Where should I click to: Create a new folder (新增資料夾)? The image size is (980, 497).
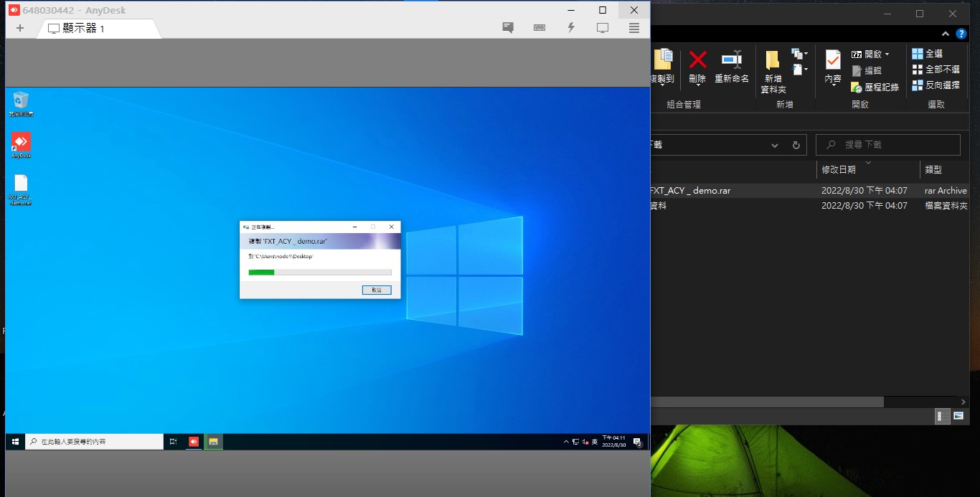pyautogui.click(x=773, y=72)
